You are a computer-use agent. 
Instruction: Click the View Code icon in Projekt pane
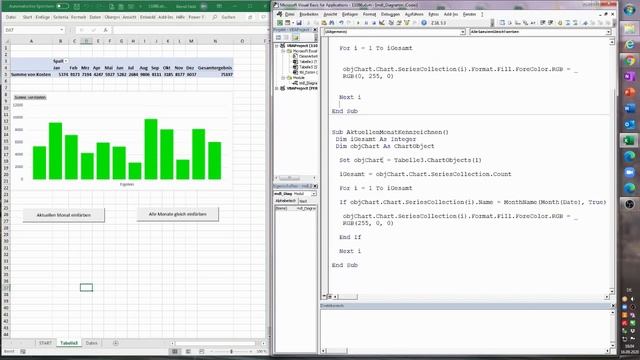click(x=278, y=38)
